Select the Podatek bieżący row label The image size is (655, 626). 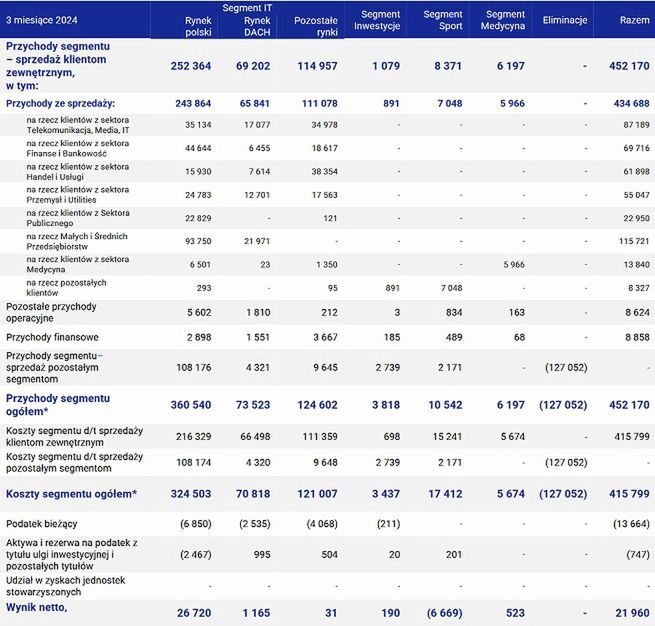pyautogui.click(x=41, y=524)
